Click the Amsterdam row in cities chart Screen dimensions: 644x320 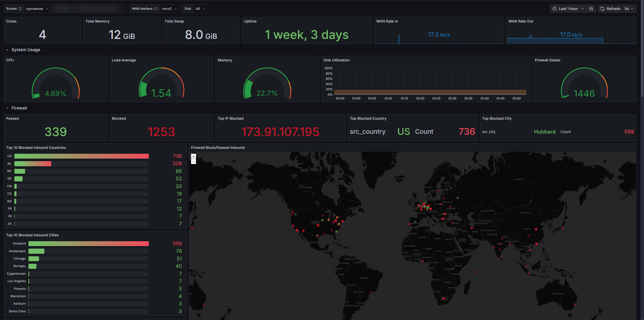94,251
